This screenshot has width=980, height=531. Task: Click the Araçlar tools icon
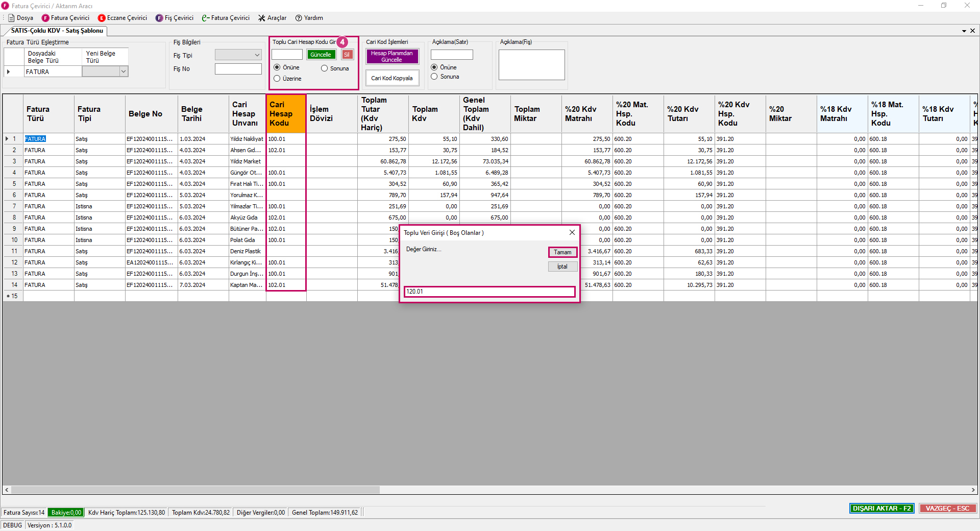point(262,18)
